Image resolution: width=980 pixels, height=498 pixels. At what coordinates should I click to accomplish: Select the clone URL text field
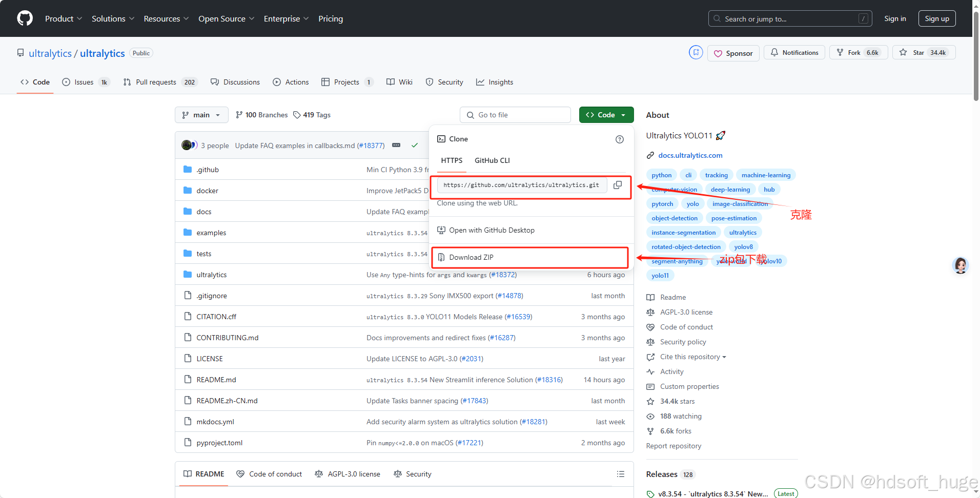pos(522,185)
